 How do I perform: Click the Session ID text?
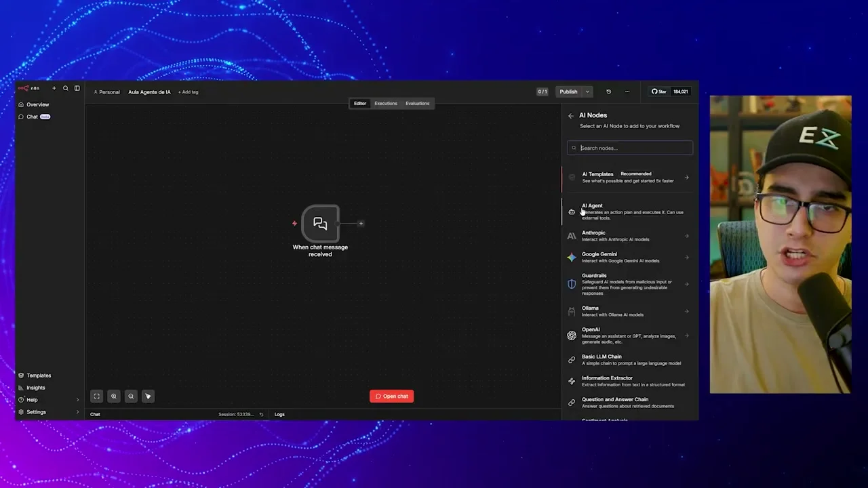(236, 414)
